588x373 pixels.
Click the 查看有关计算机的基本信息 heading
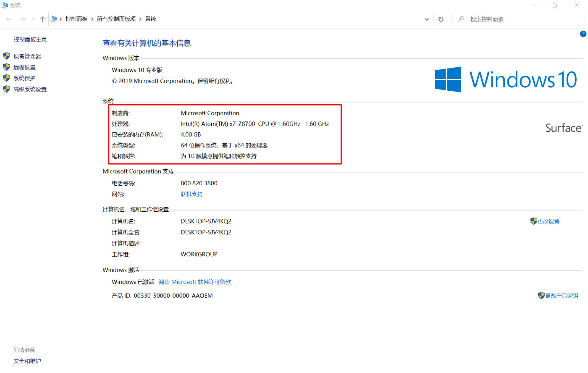coord(147,43)
